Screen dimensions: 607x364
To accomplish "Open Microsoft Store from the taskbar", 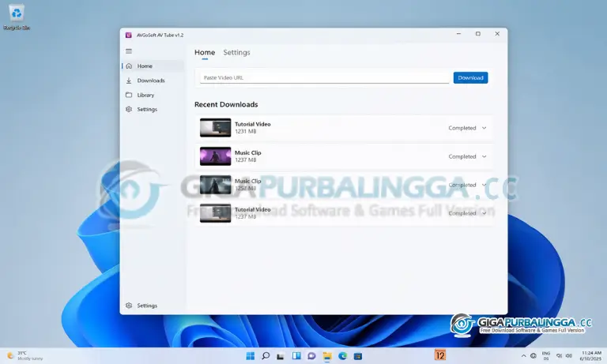I will (x=358, y=356).
